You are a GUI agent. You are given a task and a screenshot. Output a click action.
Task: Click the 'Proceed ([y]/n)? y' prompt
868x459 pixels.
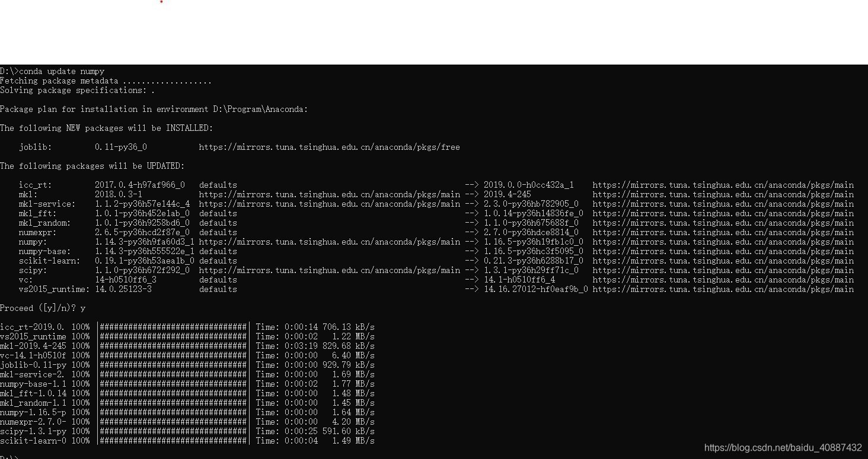[43, 308]
